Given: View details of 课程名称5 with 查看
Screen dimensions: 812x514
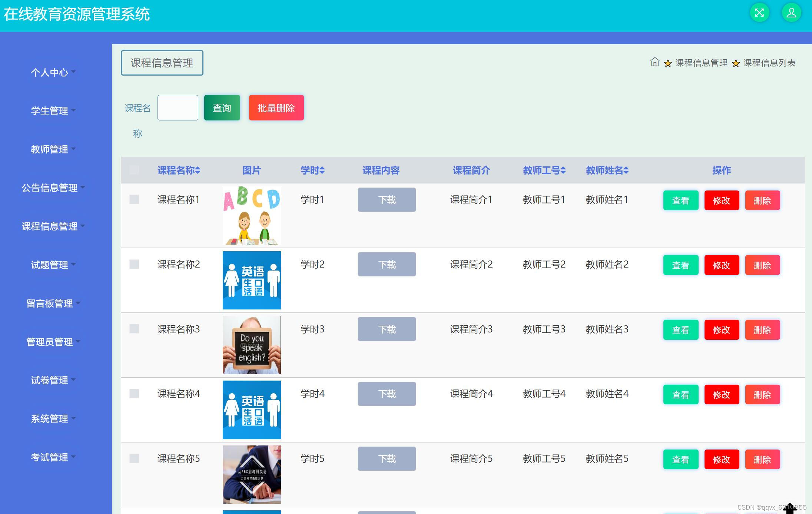Looking at the screenshot, I should click(681, 460).
